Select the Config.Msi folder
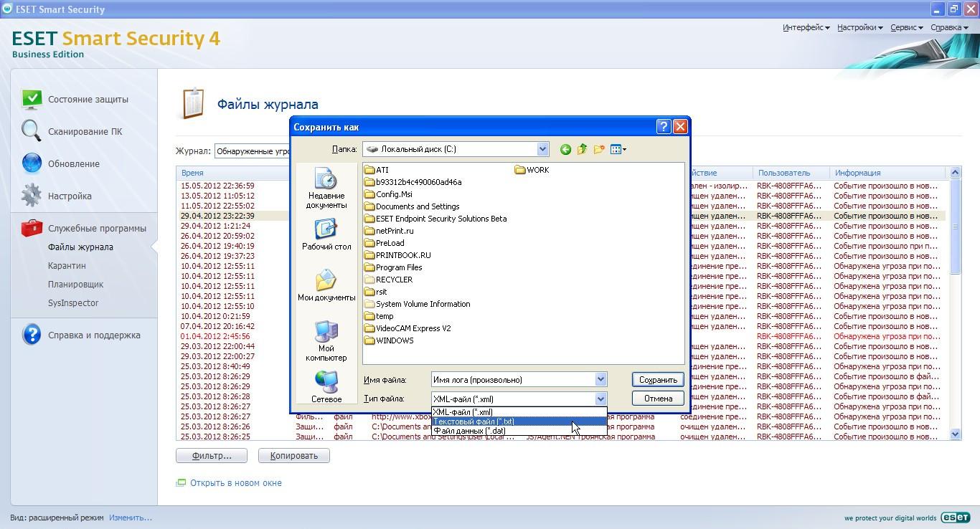Image resolution: width=980 pixels, height=529 pixels. [x=388, y=194]
